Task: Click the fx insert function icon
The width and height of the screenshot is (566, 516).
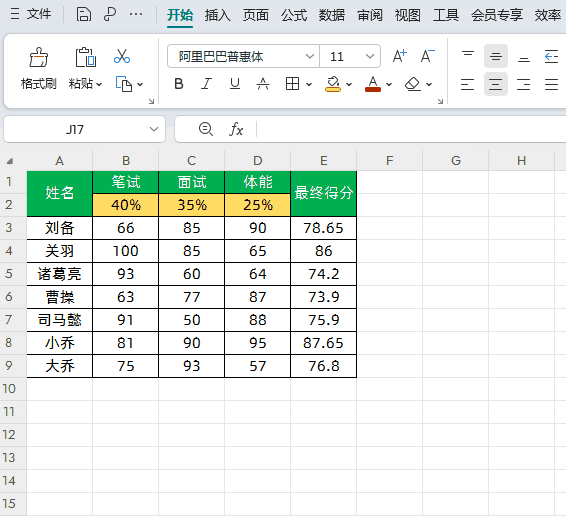Action: coord(236,129)
